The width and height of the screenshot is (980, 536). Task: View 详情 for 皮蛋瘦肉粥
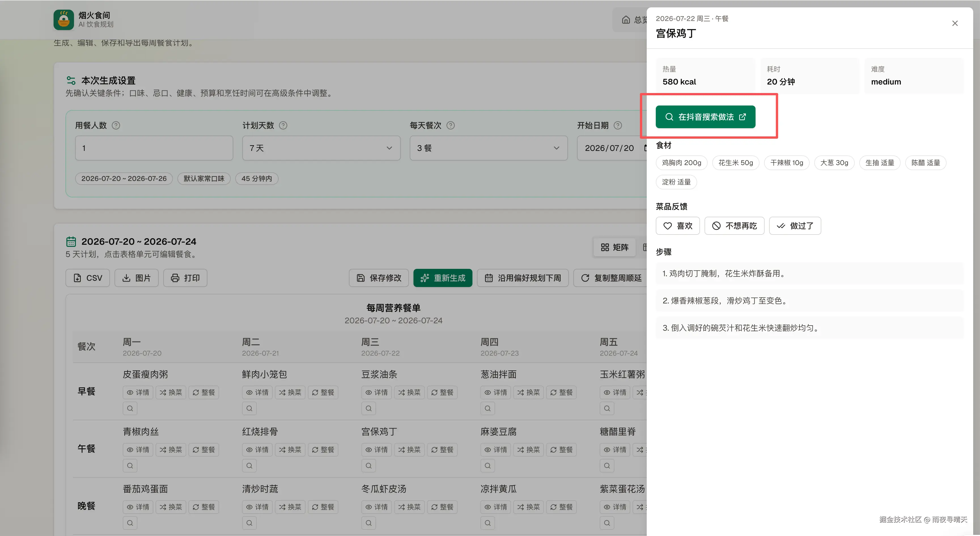(x=138, y=392)
